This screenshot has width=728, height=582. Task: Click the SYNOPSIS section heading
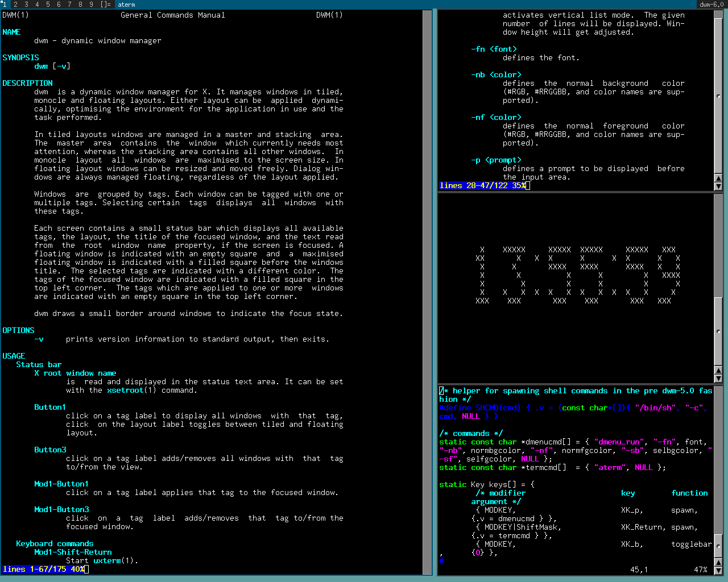tap(20, 58)
